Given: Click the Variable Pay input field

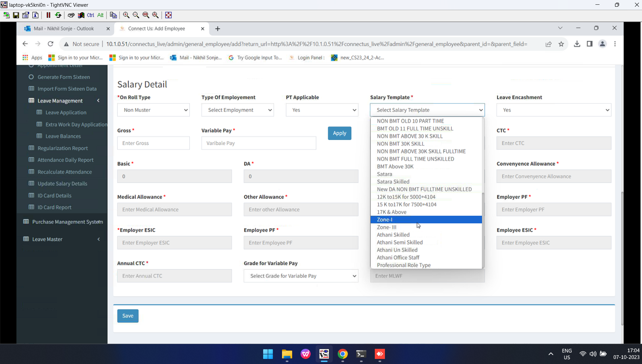Looking at the screenshot, I should tap(259, 143).
